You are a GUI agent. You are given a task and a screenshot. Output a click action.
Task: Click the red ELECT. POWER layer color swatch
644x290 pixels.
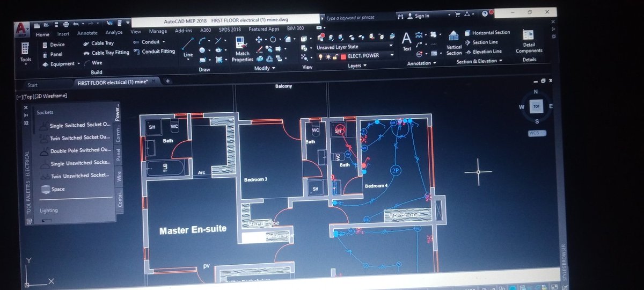343,56
